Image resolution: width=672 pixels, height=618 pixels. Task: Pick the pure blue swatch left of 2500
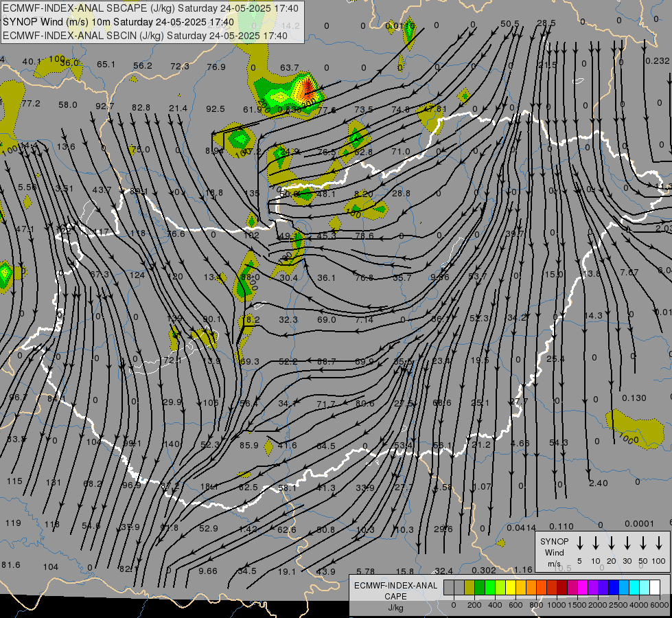tap(613, 588)
